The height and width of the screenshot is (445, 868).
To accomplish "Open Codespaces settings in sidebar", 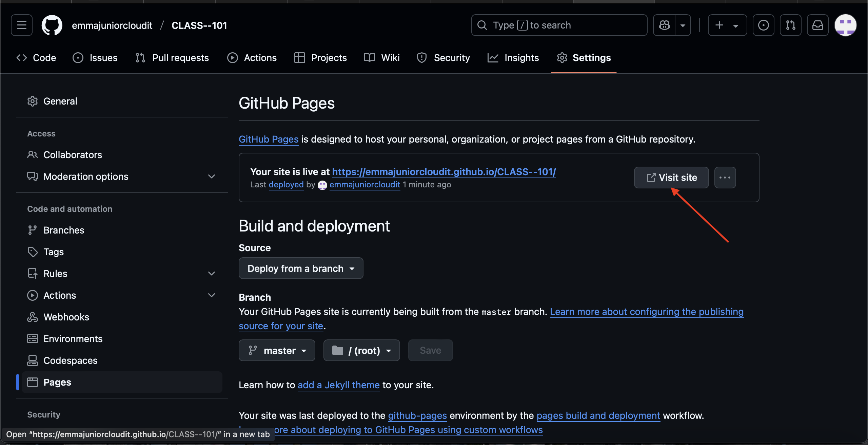I will click(x=122, y=360).
